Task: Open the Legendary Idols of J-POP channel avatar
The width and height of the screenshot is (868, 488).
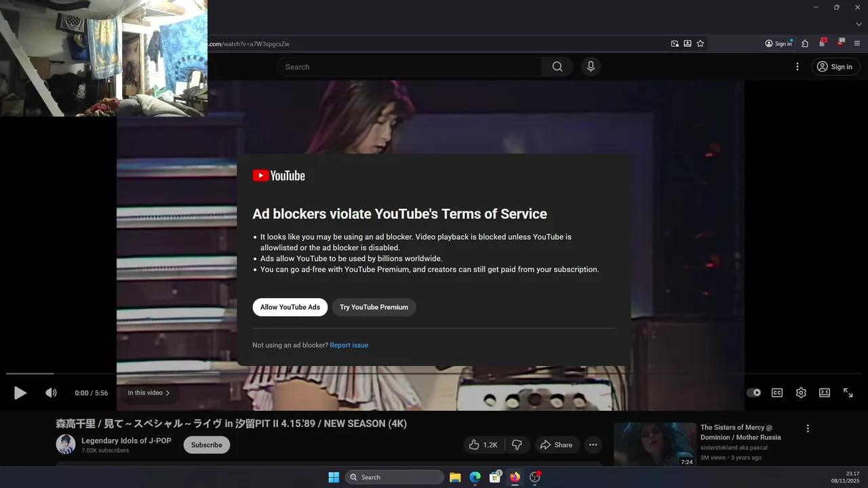Action: [66, 445]
